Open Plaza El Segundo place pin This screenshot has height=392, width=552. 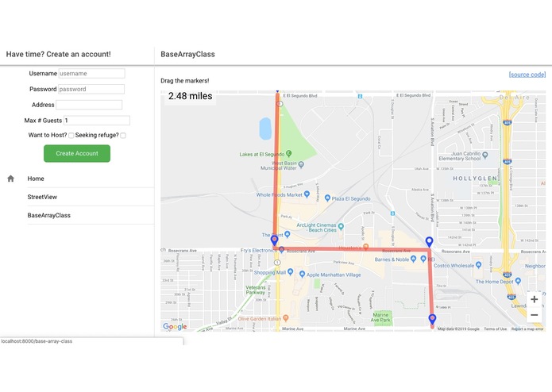[327, 198]
